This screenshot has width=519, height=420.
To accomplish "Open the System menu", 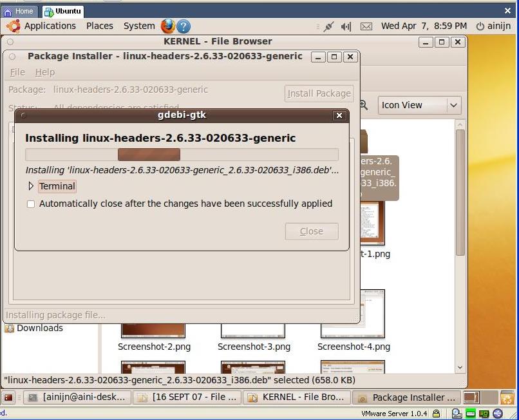I will click(139, 26).
